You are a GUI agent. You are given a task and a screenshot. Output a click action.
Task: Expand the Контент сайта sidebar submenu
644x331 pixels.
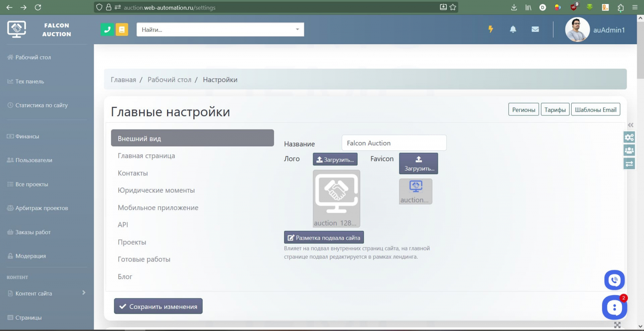click(x=84, y=293)
